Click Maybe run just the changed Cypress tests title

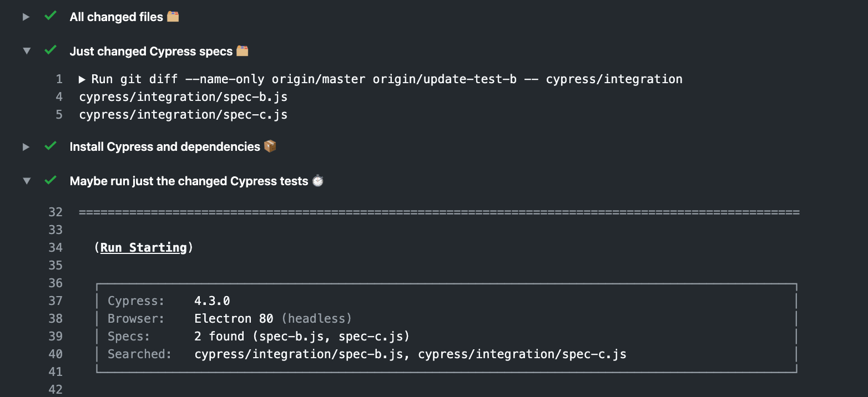189,181
